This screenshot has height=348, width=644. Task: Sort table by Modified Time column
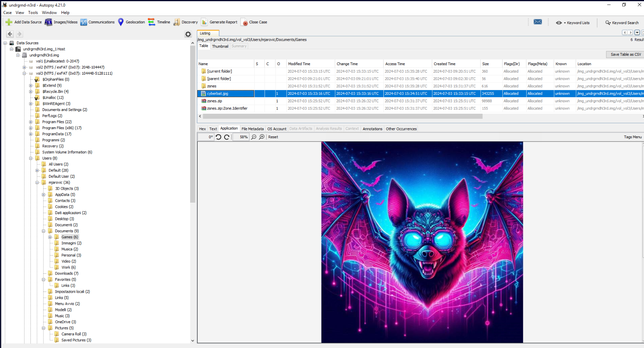[x=311, y=64]
